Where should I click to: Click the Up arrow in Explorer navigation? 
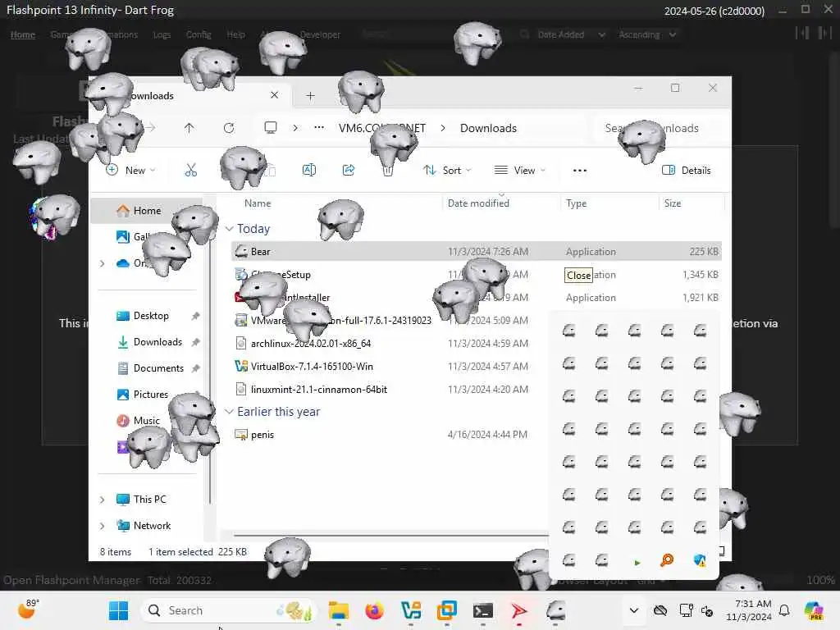click(189, 128)
